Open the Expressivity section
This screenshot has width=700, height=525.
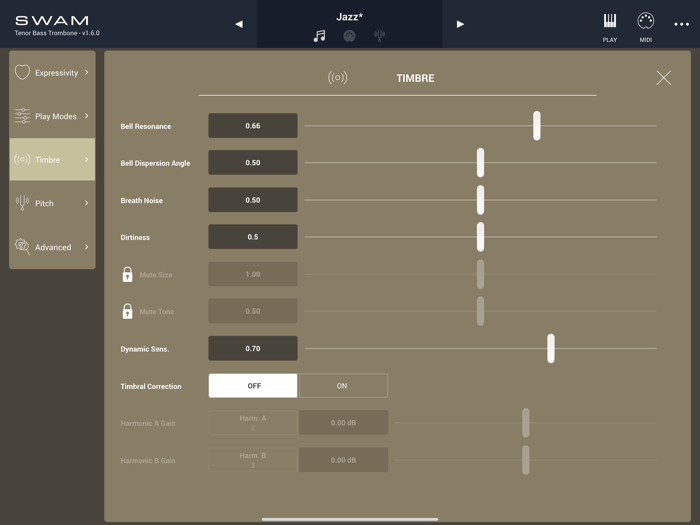pos(52,73)
